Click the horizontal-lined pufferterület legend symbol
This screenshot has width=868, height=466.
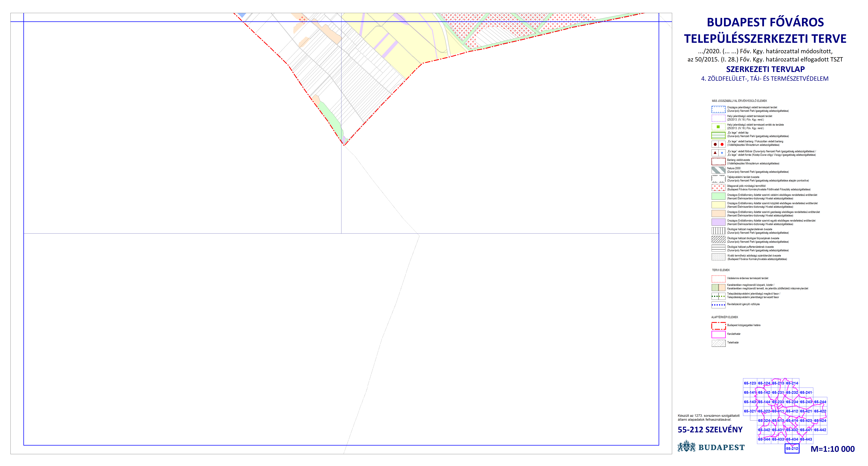point(718,248)
